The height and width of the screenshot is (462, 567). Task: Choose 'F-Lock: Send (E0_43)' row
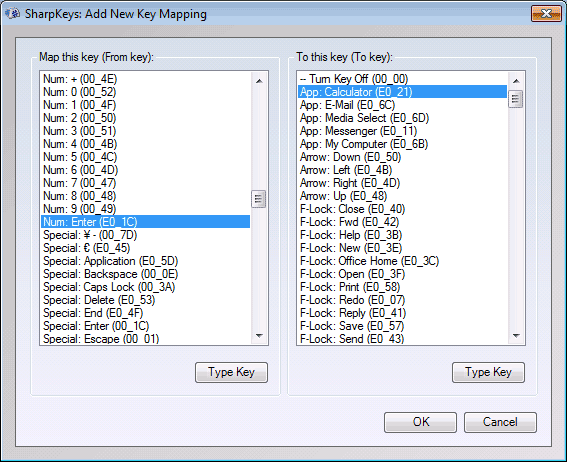click(402, 339)
